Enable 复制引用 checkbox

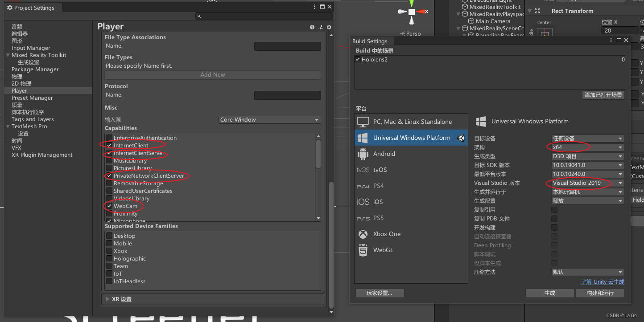click(x=554, y=210)
